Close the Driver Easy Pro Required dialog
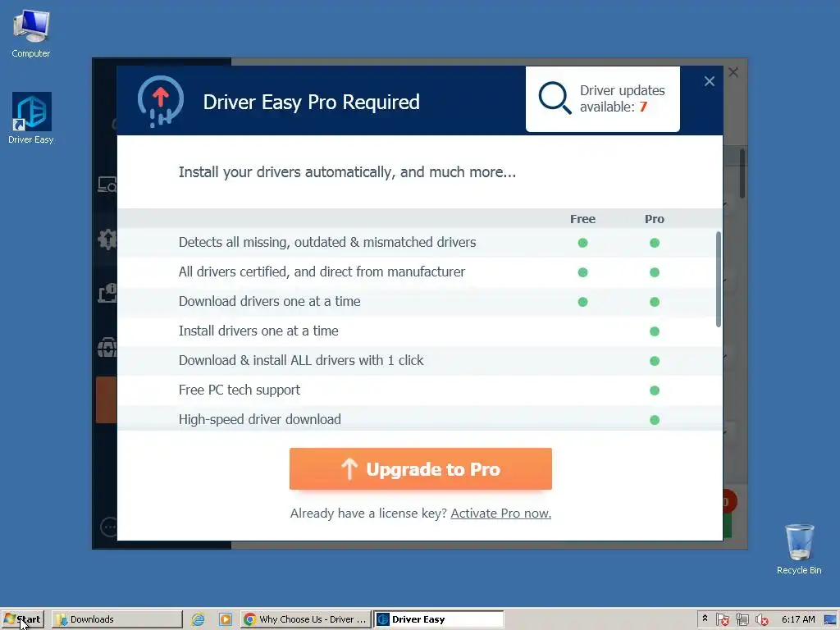 (x=710, y=81)
